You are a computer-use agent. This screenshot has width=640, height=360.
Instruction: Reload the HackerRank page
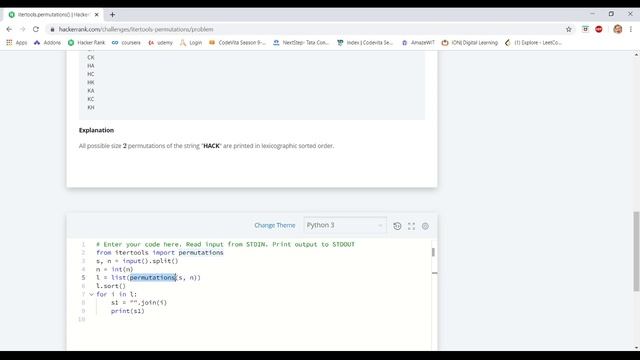36,29
